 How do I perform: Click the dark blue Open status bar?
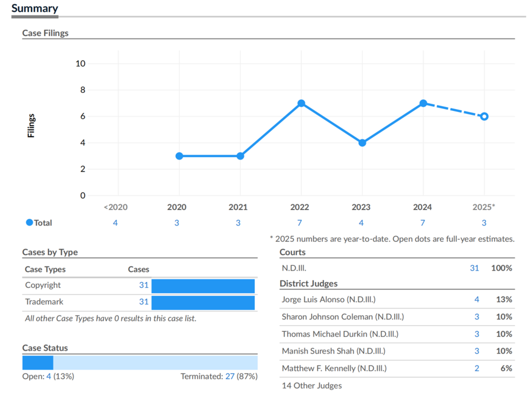(38, 363)
